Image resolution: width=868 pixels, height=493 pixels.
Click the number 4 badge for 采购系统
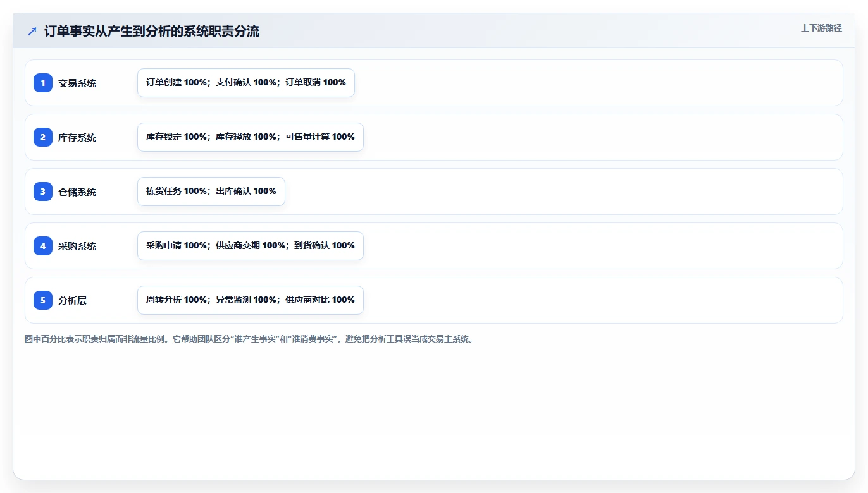pos(43,246)
